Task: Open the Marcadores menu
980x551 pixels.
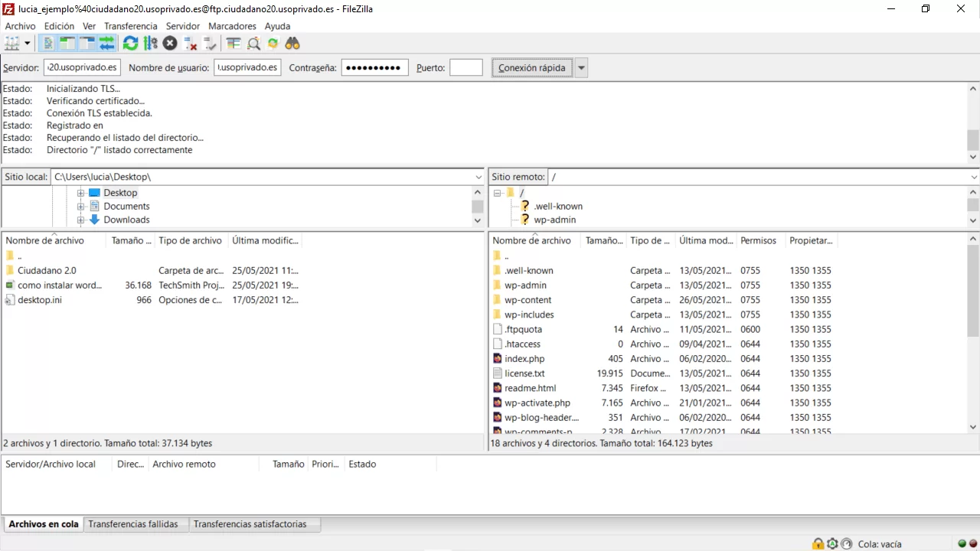Action: pyautogui.click(x=233, y=26)
